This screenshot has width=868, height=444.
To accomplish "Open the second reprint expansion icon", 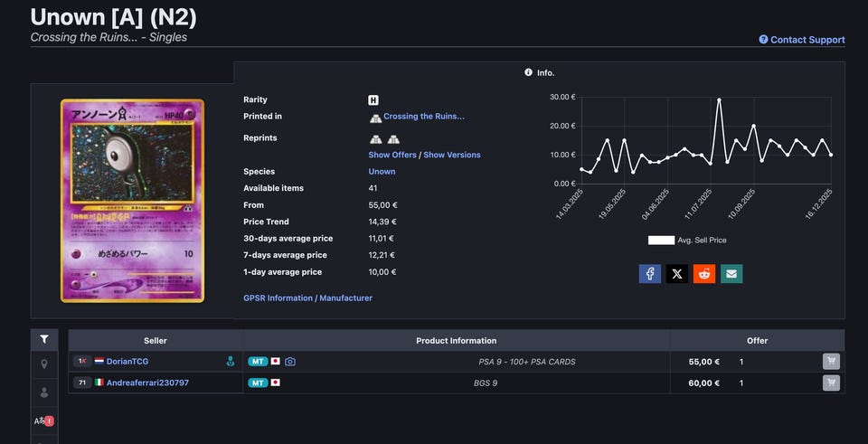I will click(393, 139).
